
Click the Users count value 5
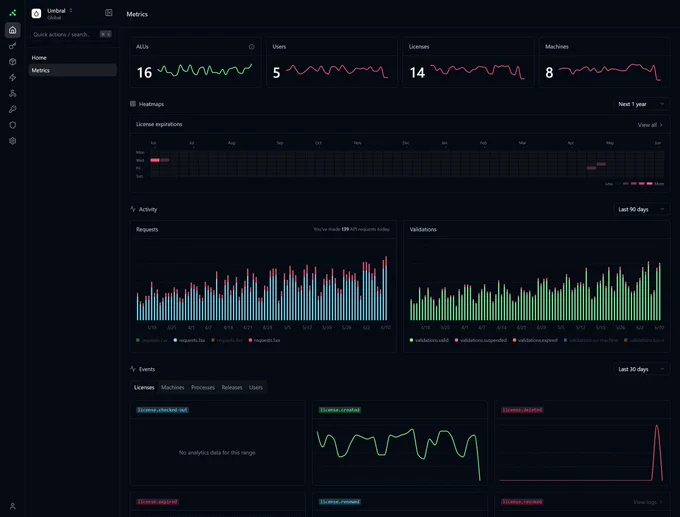(x=276, y=72)
